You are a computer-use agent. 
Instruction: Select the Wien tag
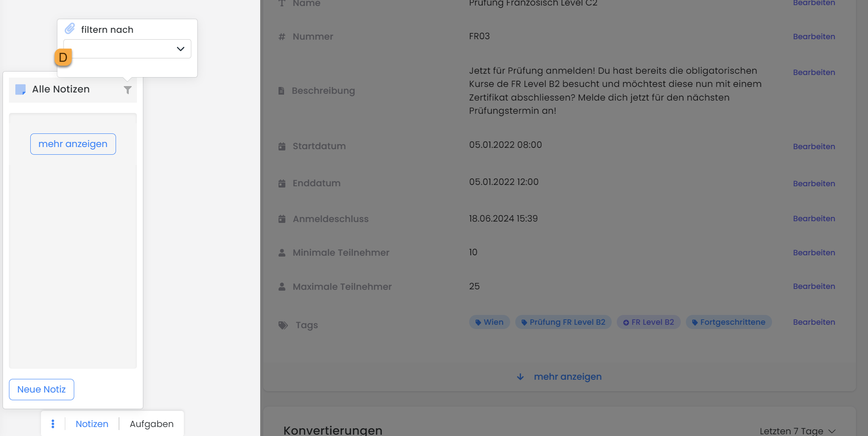click(489, 322)
